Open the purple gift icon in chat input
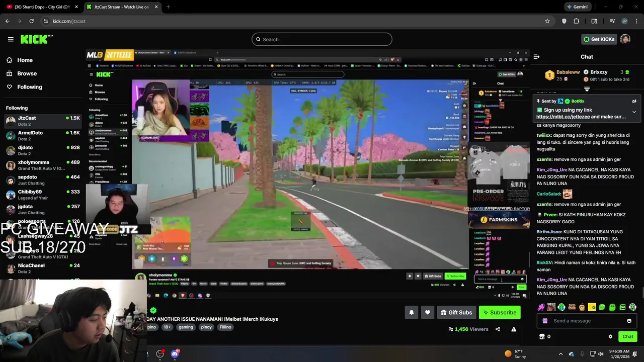Screen dimensions: 644x362 (x=545, y=321)
